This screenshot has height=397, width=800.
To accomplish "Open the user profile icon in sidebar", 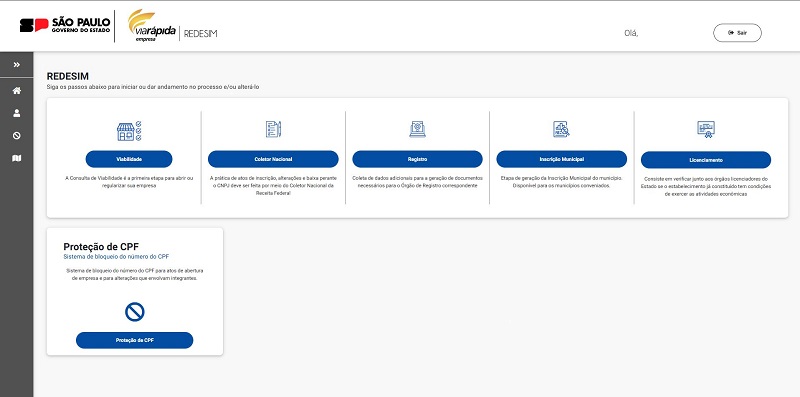I will [x=16, y=113].
